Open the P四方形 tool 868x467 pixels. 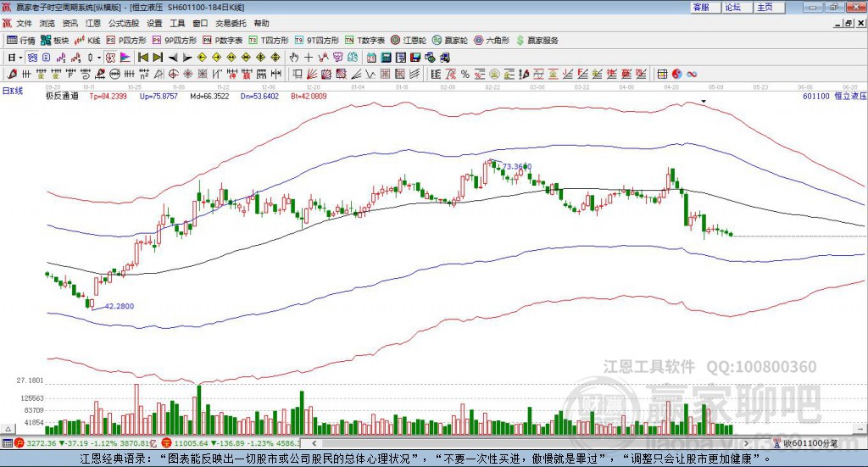[x=126, y=41]
